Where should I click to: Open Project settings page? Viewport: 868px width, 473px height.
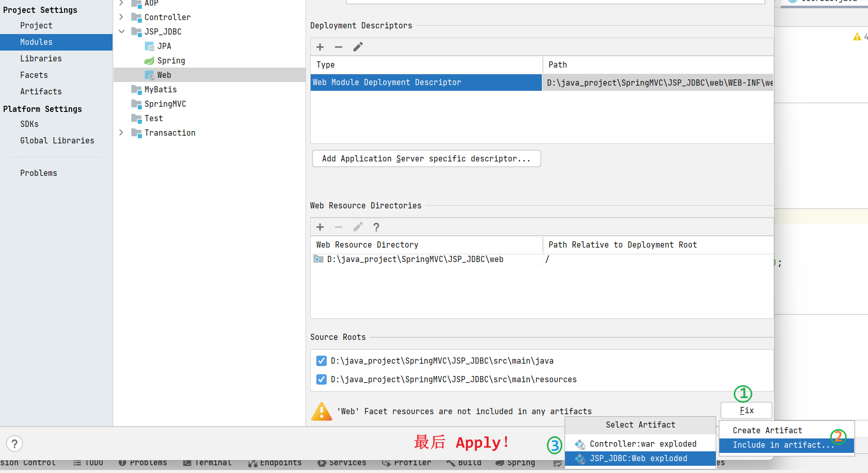(x=36, y=26)
